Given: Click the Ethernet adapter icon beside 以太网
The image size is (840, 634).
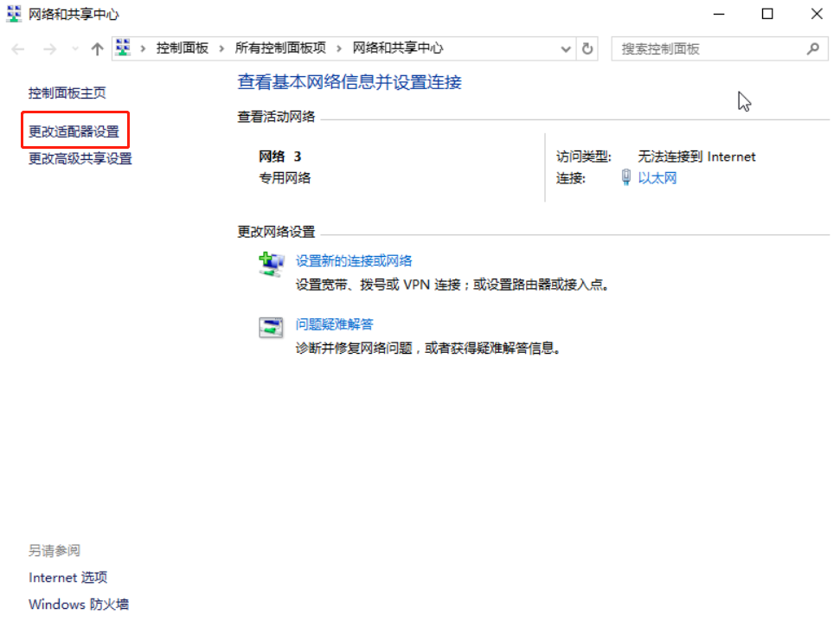Looking at the screenshot, I should [625, 178].
